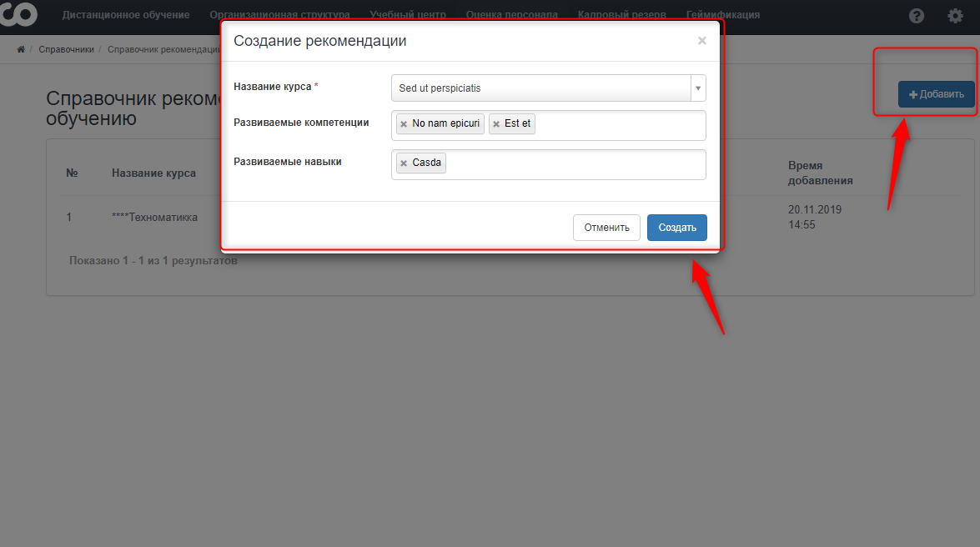Click the 'Добавить' button
The image size is (980, 547).
coord(936,94)
